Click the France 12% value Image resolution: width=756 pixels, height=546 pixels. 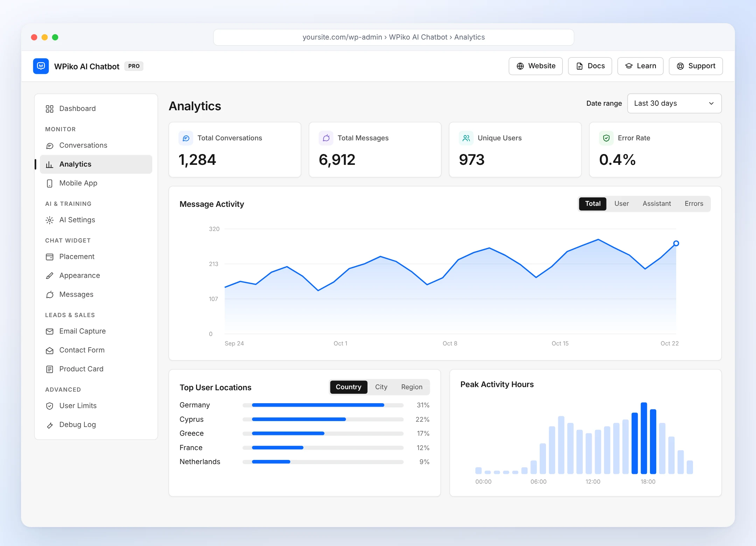423,448
